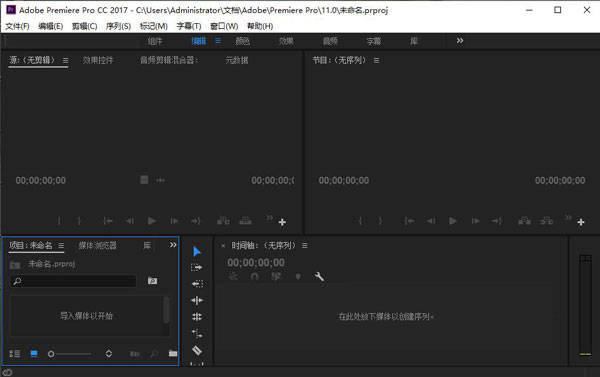Switch to the 组件 workspace
The width and height of the screenshot is (600, 377).
(155, 41)
